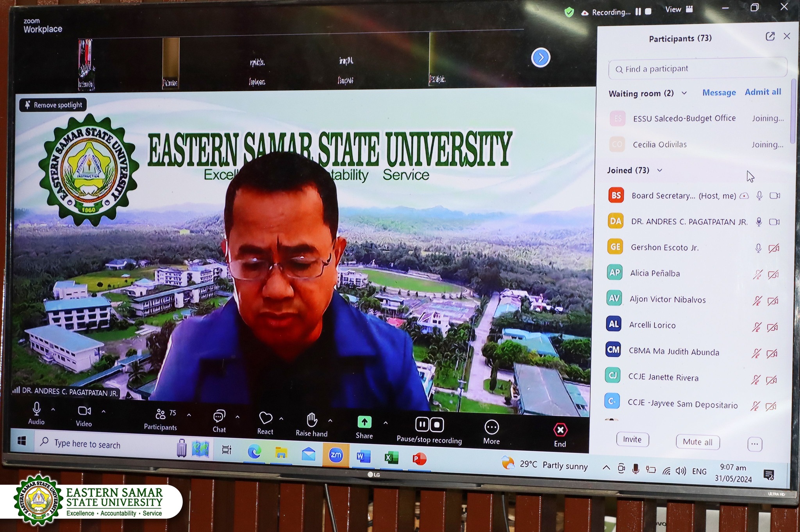Toggle Dr. Andres Pagatpatan's camera icon
This screenshot has width=800, height=532.
[x=775, y=222]
